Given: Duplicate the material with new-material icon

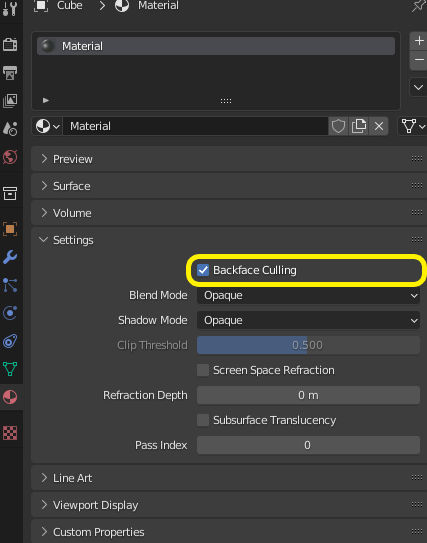Looking at the screenshot, I should (x=359, y=126).
